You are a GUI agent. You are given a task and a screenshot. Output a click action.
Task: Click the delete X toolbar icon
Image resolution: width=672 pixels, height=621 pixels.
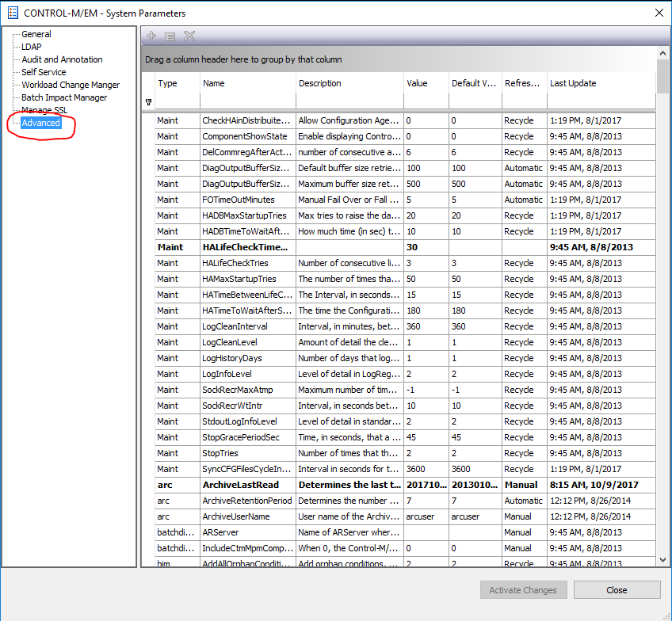pyautogui.click(x=189, y=36)
